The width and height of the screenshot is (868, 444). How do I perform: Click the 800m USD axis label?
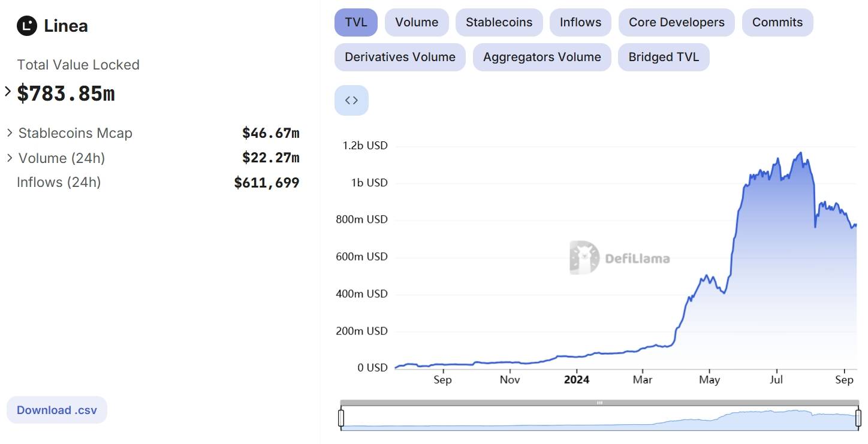(361, 220)
